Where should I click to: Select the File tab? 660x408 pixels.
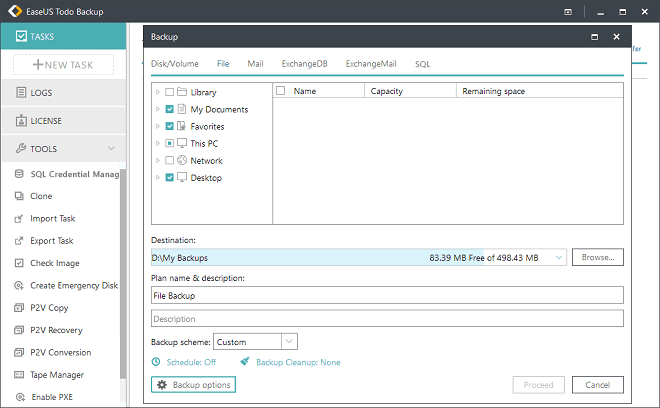point(223,64)
